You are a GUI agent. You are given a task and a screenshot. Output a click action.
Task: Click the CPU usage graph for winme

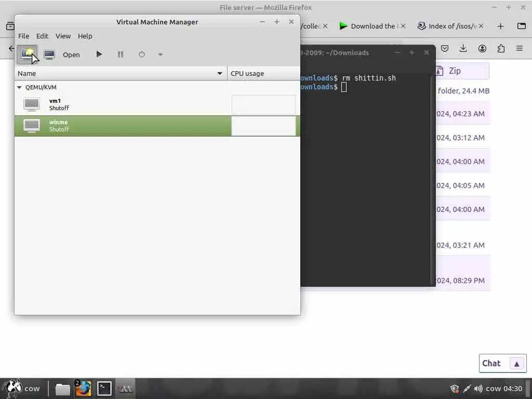[263, 126]
